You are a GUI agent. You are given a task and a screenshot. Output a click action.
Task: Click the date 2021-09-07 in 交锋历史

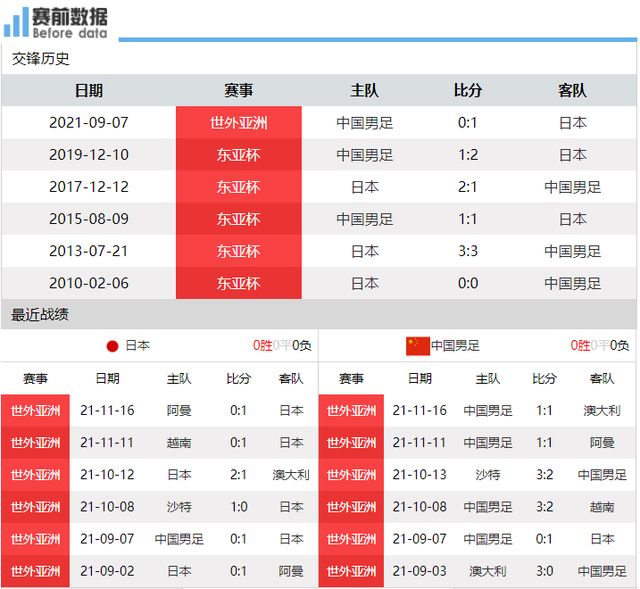(x=89, y=122)
